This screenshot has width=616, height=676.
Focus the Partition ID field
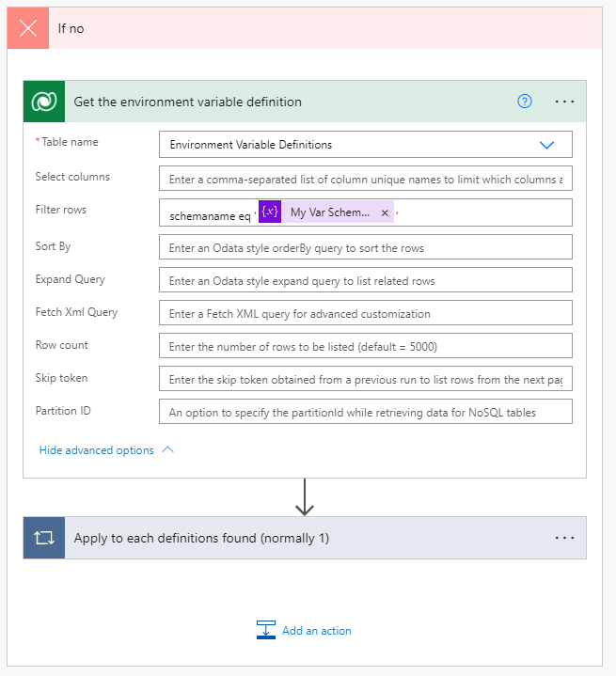pyautogui.click(x=366, y=411)
